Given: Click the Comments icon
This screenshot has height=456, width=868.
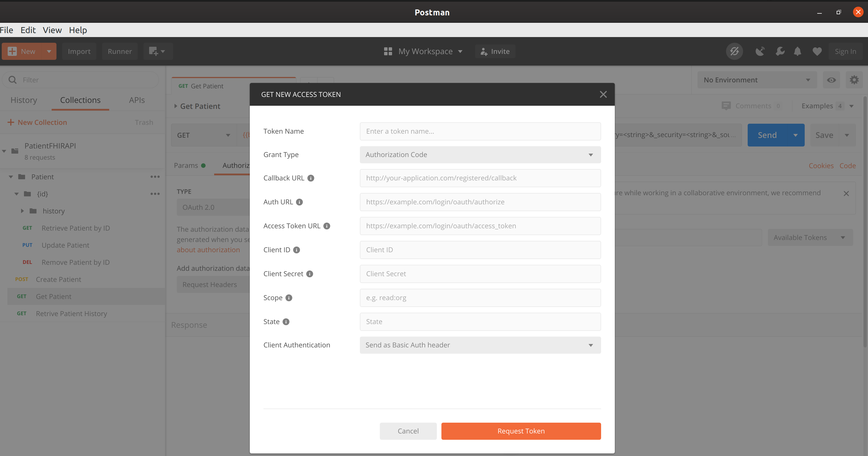Looking at the screenshot, I should tap(726, 106).
